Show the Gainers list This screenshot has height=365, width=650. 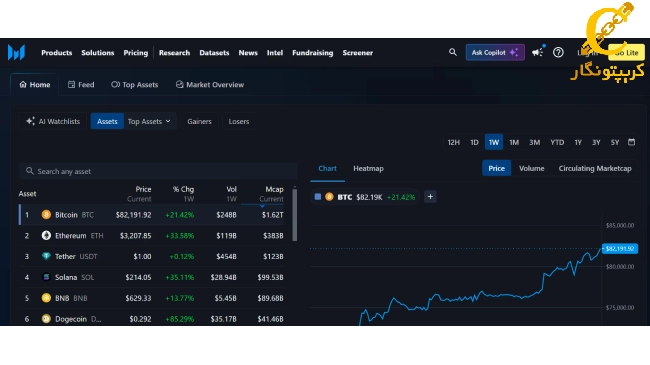coord(199,121)
